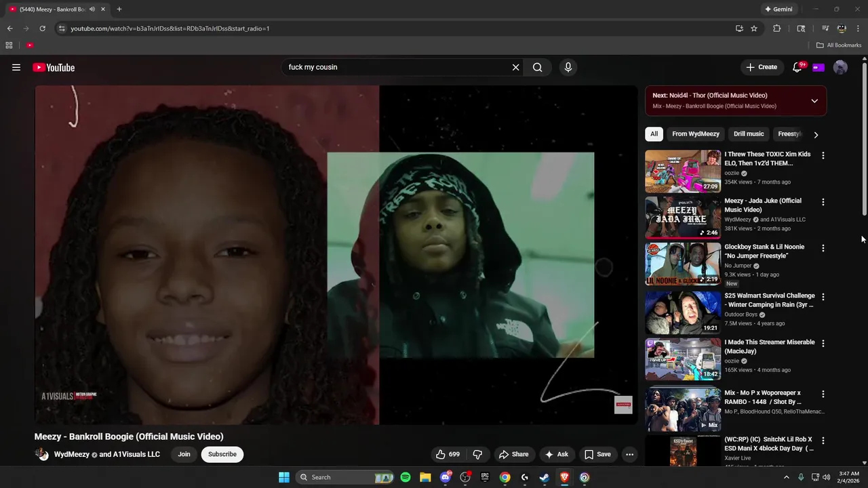The image size is (868, 488).
Task: Dislike the video with thumbs down
Action: (x=477, y=454)
